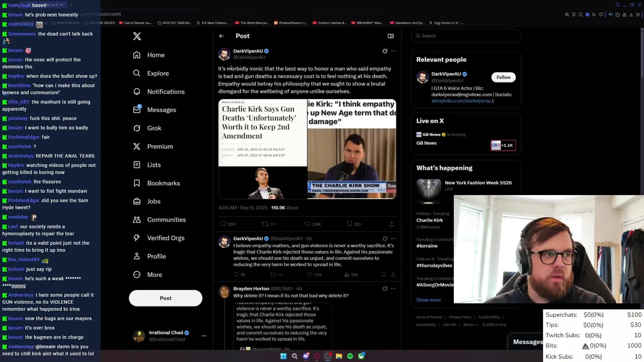The width and height of the screenshot is (644, 362).
Task: Expand More options in footer links
Action: point(470,325)
